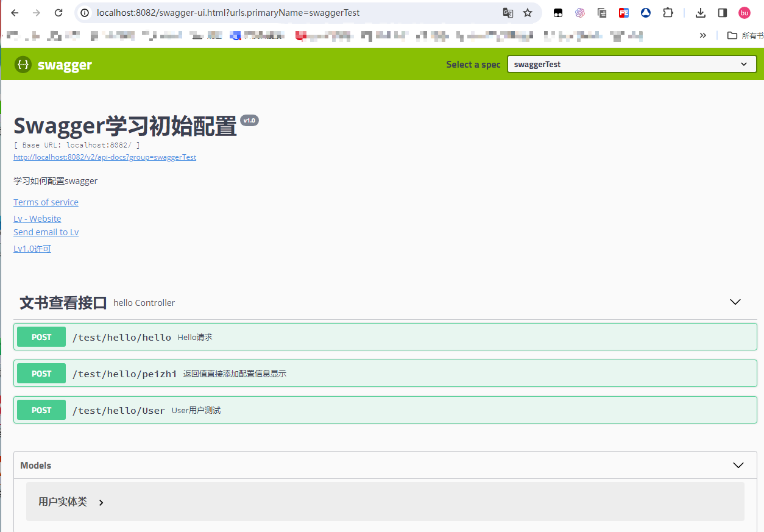
Task: Click the 文书查看接口 tag title
Action: point(63,302)
